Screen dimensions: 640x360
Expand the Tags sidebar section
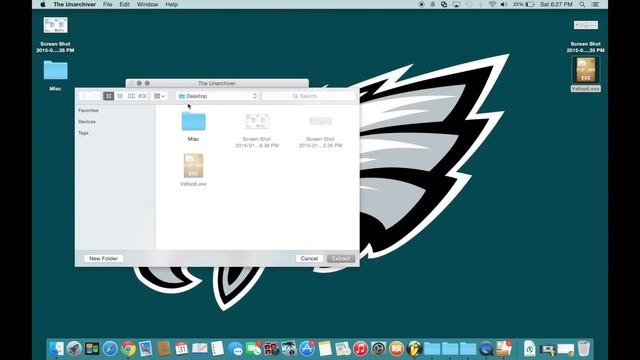[x=83, y=133]
